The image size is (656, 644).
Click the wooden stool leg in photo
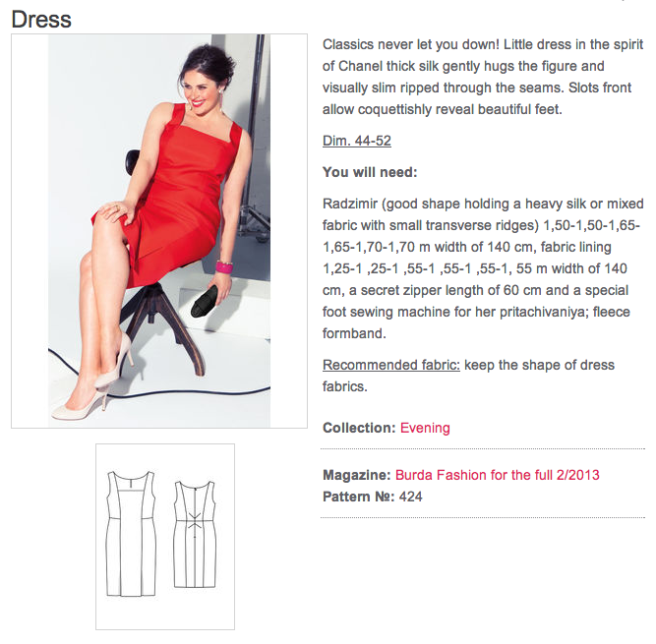pos(187,334)
